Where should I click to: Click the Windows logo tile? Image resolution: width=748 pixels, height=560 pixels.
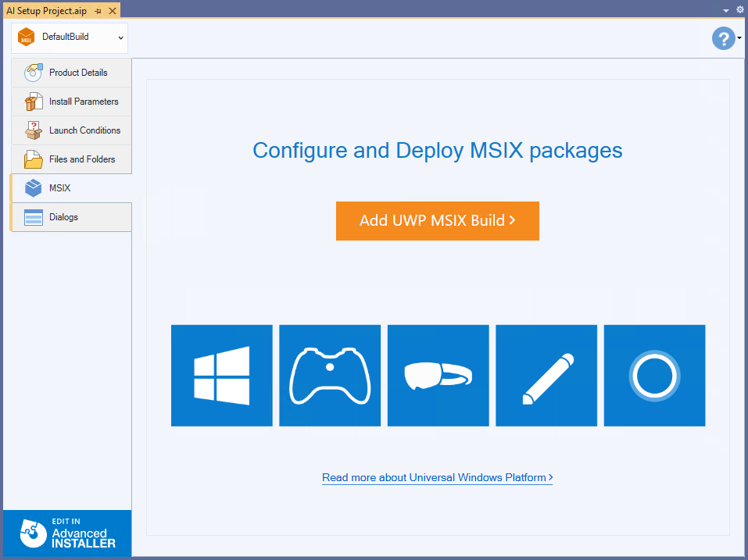tap(222, 376)
